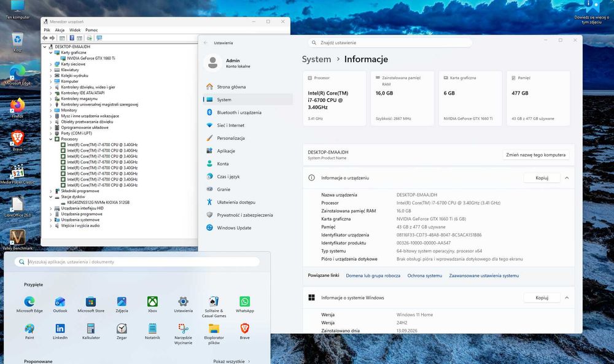Click help icon in Device Manager toolbar
This screenshot has height=364, width=614.
[72, 38]
